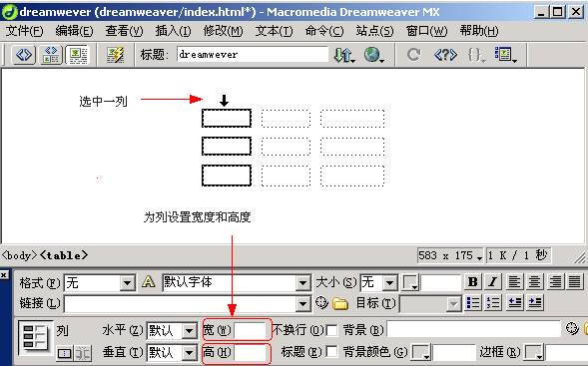Open the 默认字体 font dropdown
Viewport: 588px width, 366px height.
[x=302, y=283]
